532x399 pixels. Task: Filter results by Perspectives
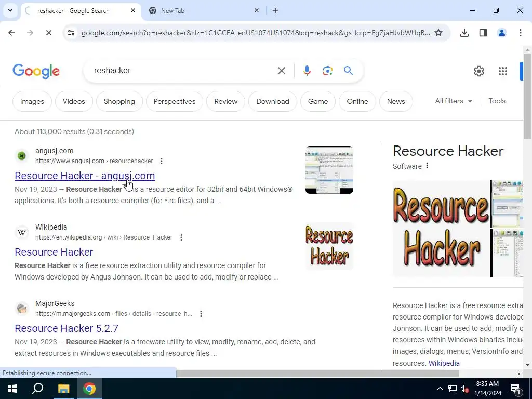click(x=175, y=101)
